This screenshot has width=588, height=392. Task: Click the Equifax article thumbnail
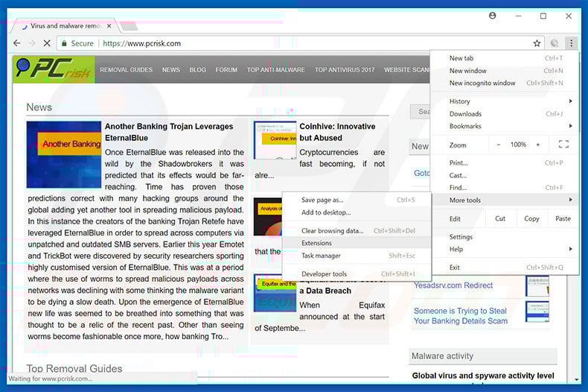[x=275, y=293]
